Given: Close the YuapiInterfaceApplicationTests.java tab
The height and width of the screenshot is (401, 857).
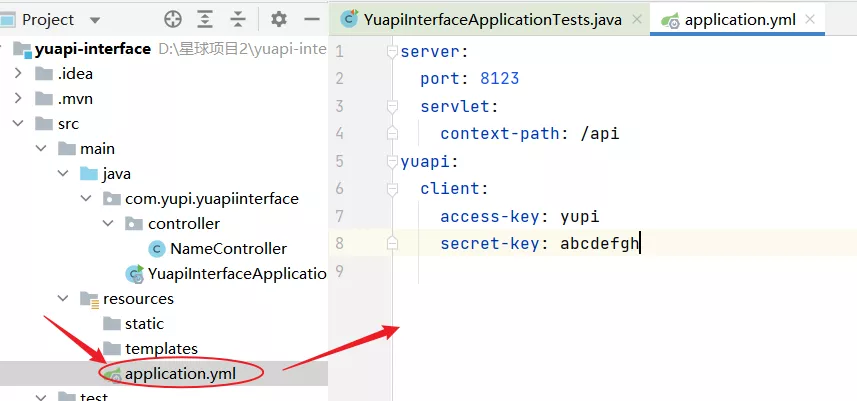Looking at the screenshot, I should pyautogui.click(x=637, y=20).
